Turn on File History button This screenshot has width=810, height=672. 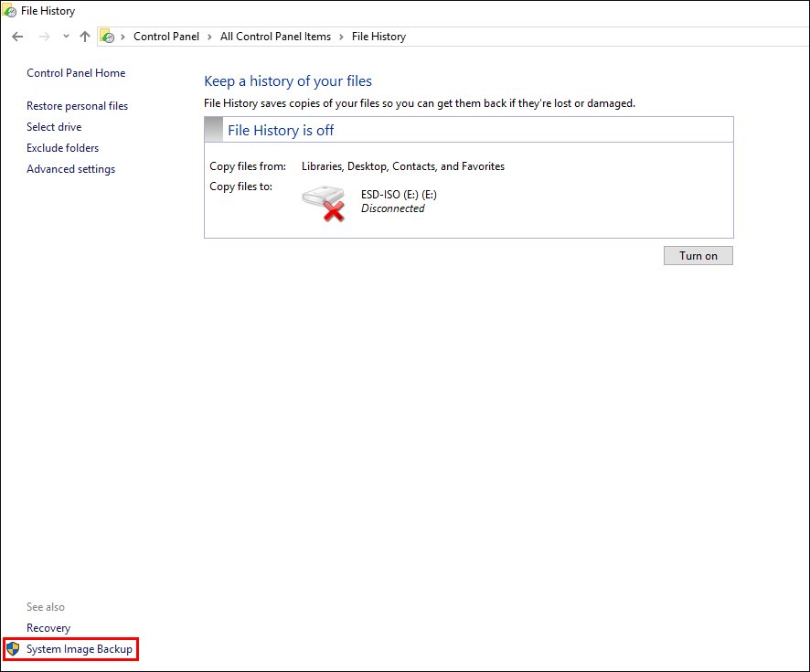(698, 256)
